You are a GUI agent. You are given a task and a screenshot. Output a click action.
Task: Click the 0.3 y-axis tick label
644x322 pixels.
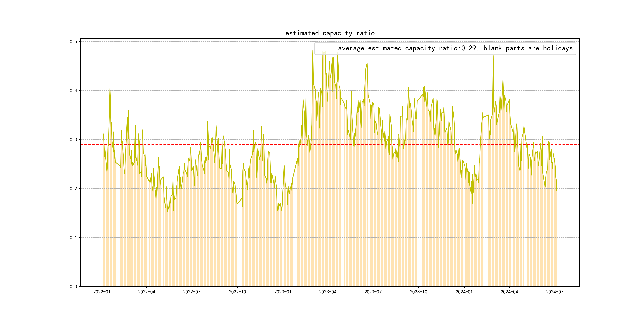click(73, 140)
